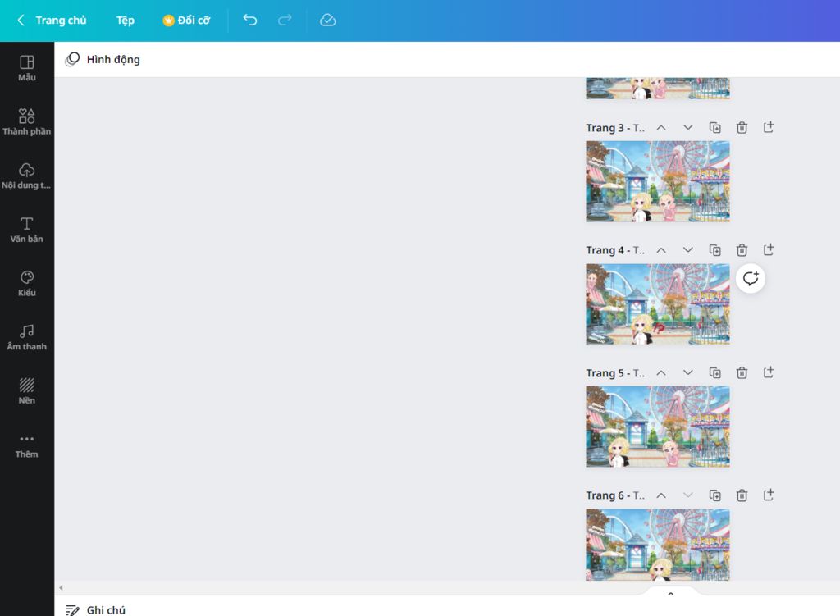
Task: Move Trang 5 down
Action: [x=688, y=373]
